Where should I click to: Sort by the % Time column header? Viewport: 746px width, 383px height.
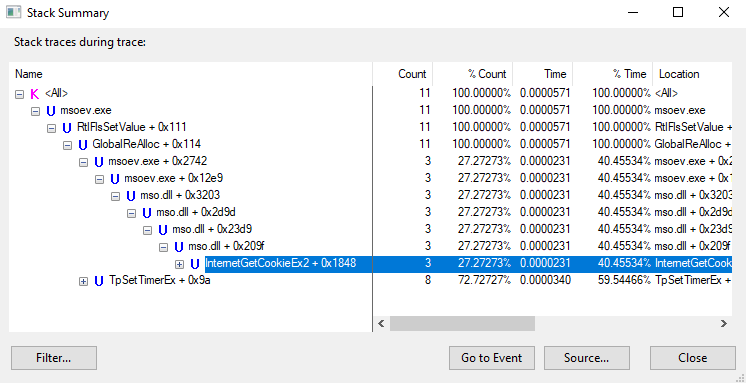tap(612, 74)
